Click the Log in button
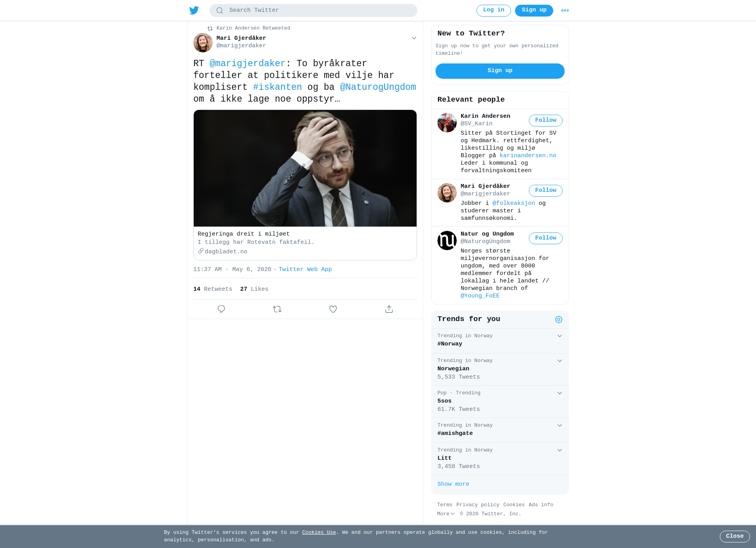The width and height of the screenshot is (756, 548). (x=494, y=11)
